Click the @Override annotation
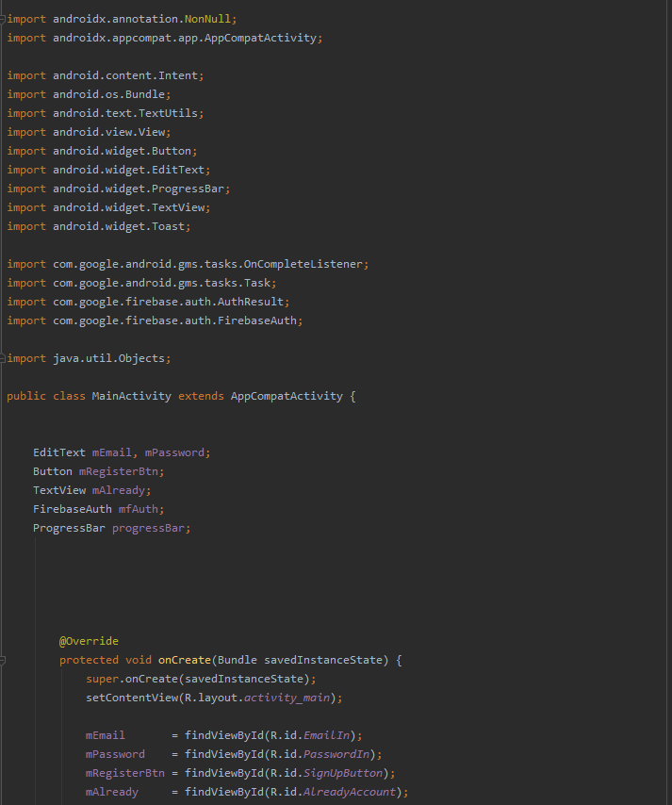Viewport: 672px width, 805px height. click(x=89, y=641)
